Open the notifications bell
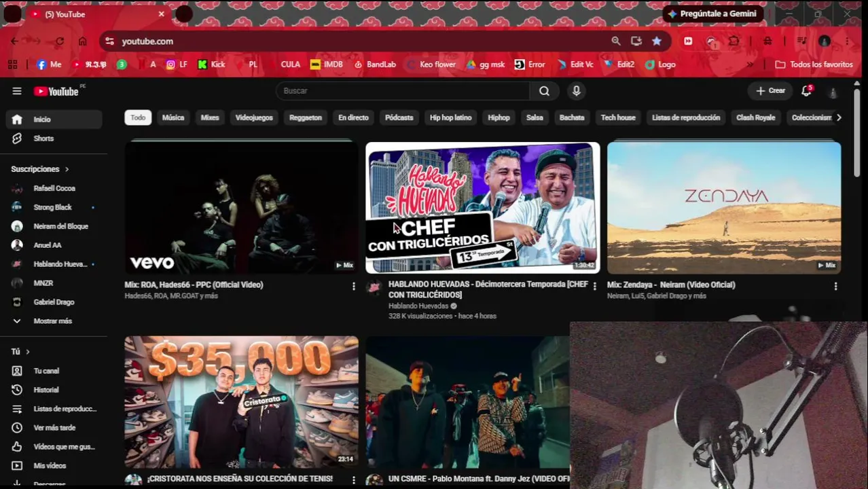This screenshot has width=868, height=489. pyautogui.click(x=806, y=91)
